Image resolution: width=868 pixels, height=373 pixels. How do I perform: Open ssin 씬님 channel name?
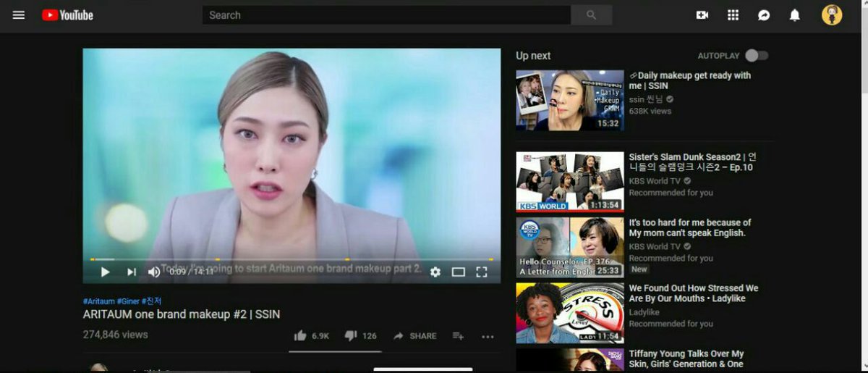pos(646,99)
